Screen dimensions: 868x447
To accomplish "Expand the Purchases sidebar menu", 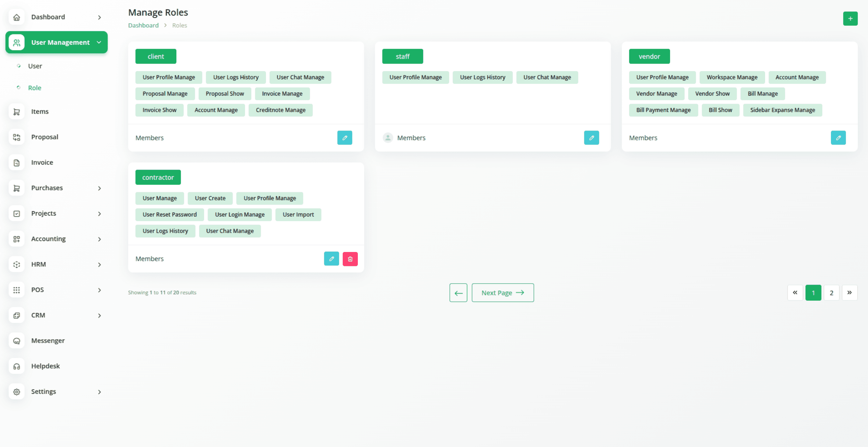I will click(x=99, y=188).
